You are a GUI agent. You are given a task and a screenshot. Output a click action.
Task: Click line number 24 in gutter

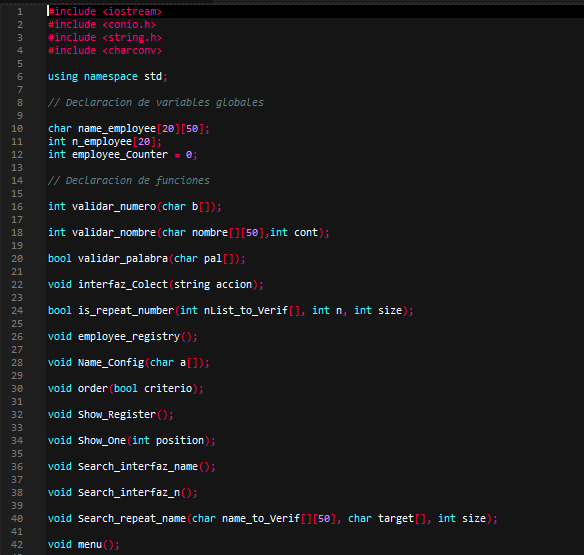click(17, 311)
